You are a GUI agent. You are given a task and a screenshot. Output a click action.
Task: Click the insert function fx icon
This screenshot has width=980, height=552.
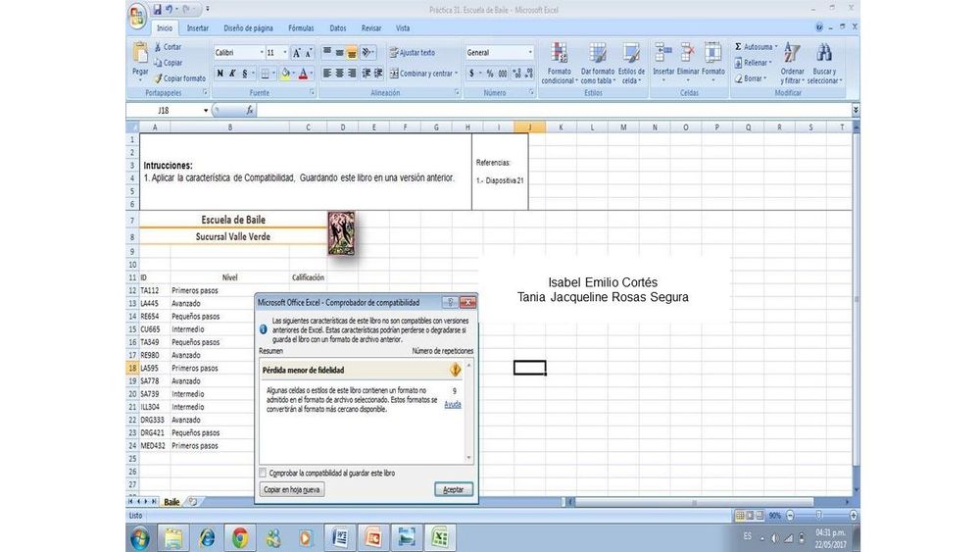(250, 111)
